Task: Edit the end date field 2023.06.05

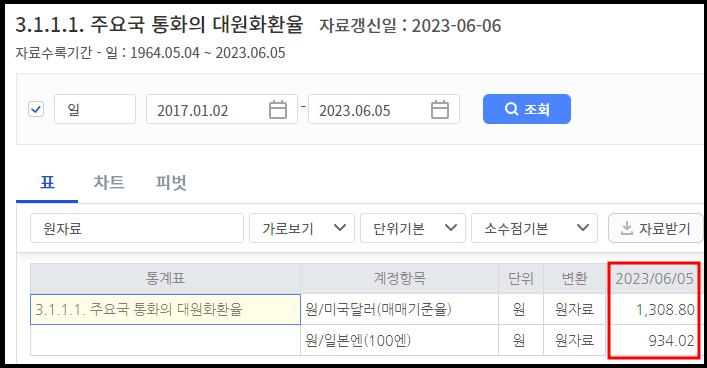Action: tap(384, 109)
